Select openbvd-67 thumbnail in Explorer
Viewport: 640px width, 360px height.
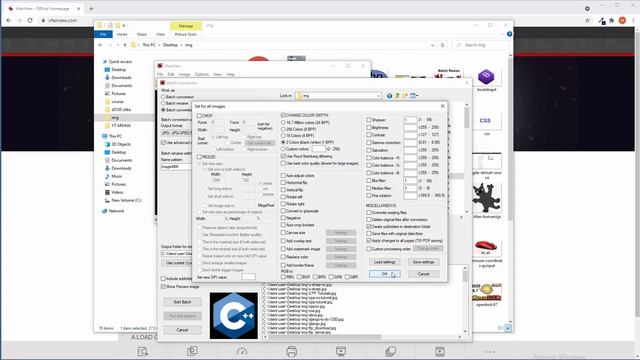click(486, 292)
